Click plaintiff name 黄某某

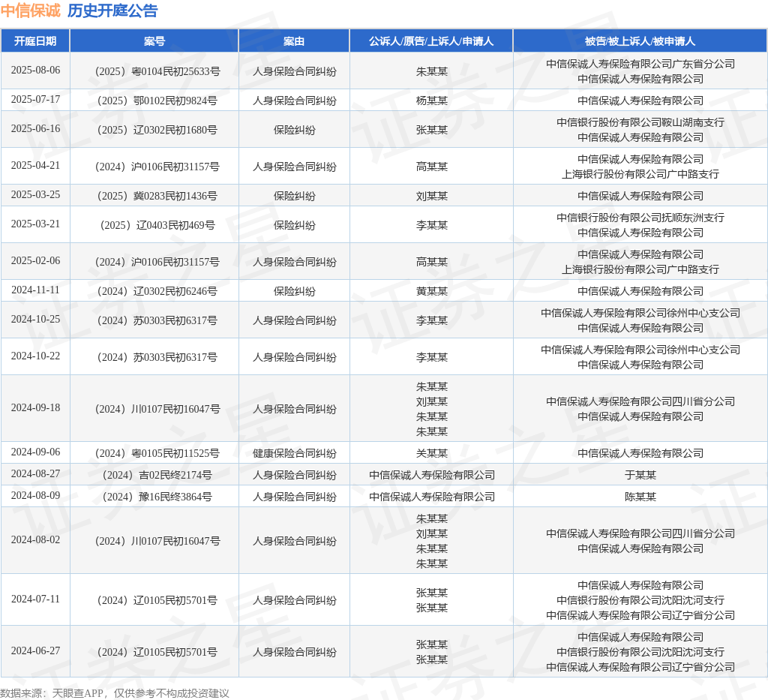[431, 291]
